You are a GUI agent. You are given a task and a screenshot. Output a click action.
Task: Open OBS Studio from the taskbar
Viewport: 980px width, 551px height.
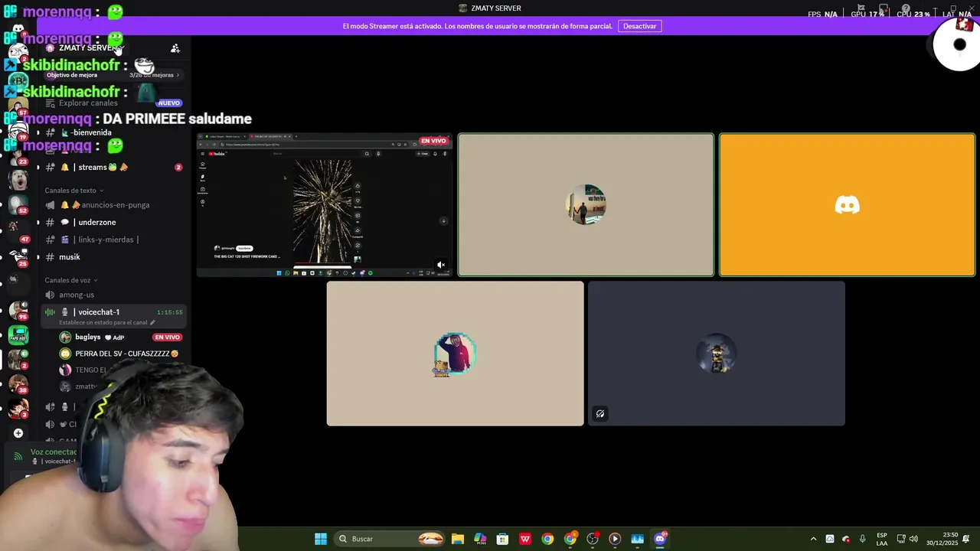click(x=593, y=539)
